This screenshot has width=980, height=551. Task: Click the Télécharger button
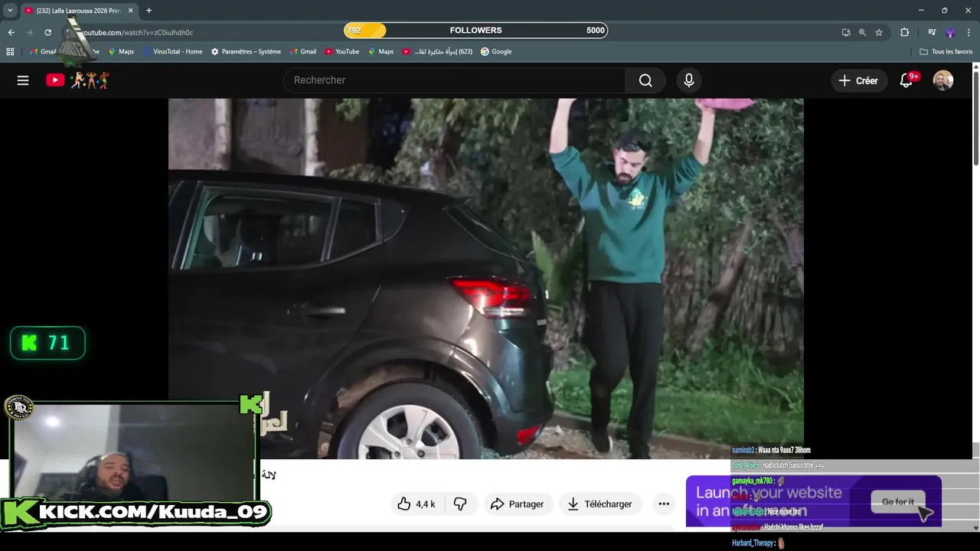599,504
